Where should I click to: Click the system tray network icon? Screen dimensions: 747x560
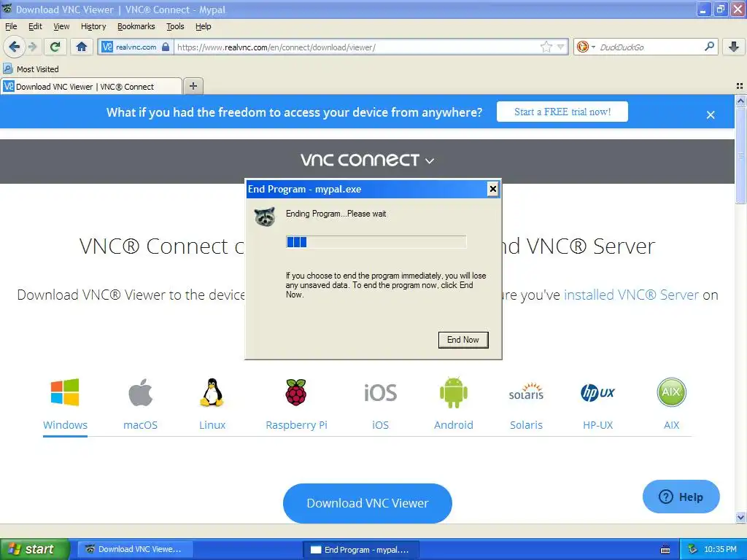click(692, 550)
